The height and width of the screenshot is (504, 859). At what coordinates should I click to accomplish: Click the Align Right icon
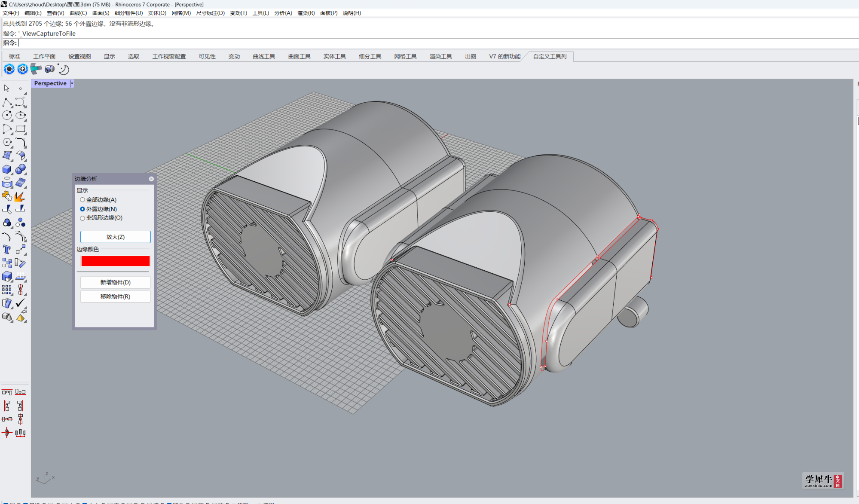20,406
